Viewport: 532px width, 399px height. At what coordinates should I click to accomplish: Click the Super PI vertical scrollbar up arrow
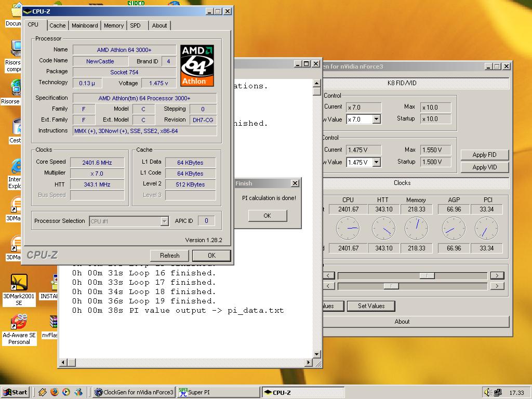[317, 83]
